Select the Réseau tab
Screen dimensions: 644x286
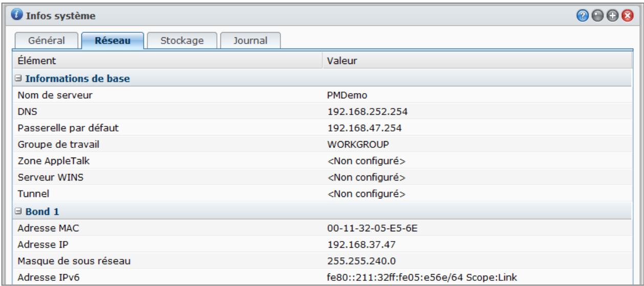tap(112, 40)
